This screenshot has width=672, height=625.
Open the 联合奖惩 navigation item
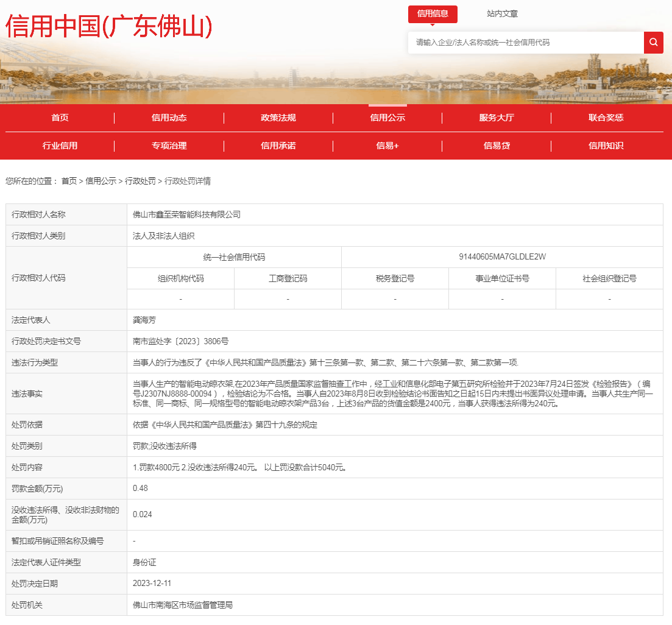click(x=606, y=118)
